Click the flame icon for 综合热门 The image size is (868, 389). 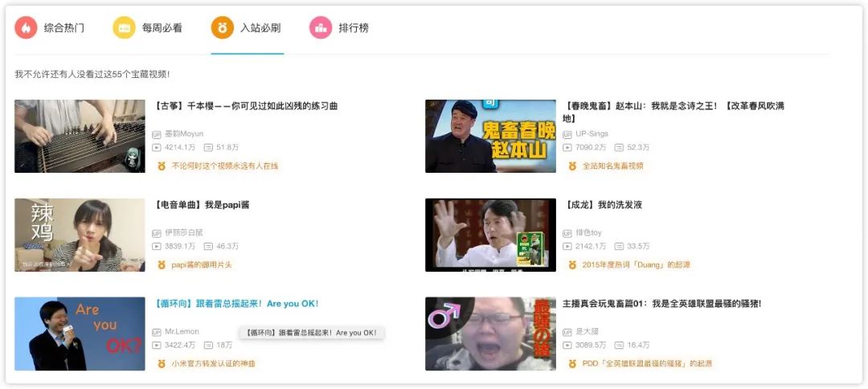26,27
